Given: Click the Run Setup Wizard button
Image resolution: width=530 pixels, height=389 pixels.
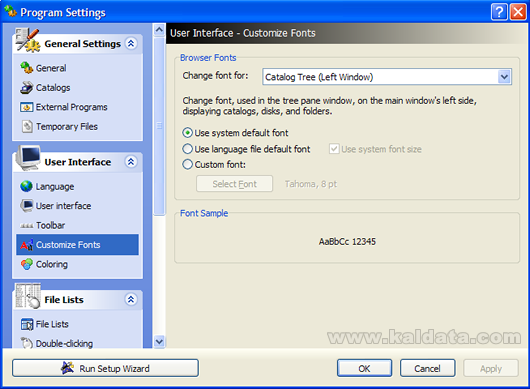Looking at the screenshot, I should tap(105, 368).
